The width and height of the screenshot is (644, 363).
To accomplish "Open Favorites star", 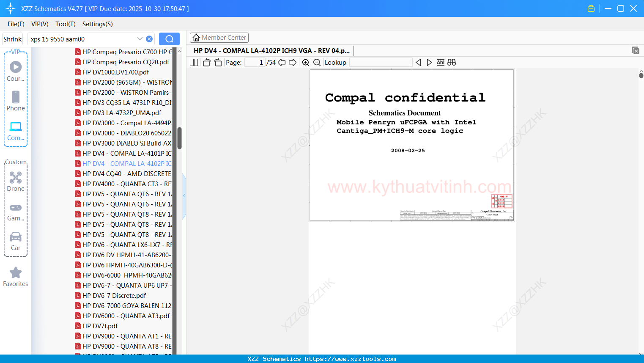I will 16,277.
